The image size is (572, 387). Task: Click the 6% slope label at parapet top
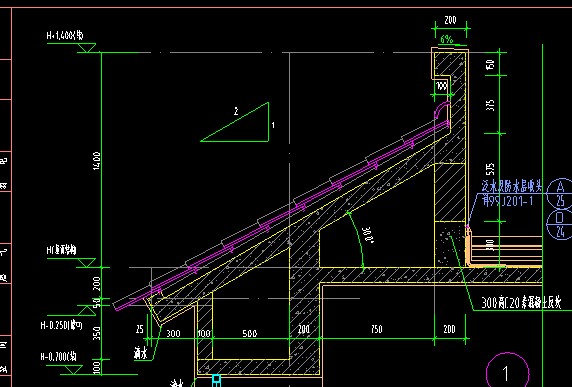point(447,39)
